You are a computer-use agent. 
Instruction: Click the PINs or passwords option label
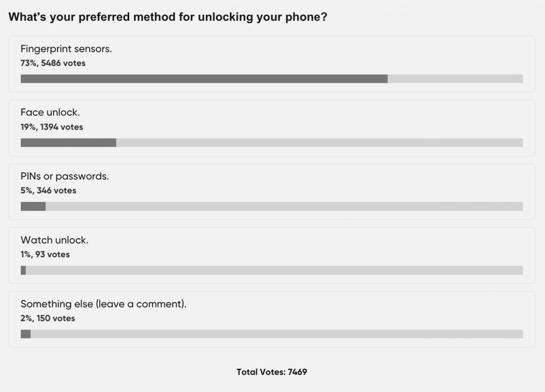[65, 176]
